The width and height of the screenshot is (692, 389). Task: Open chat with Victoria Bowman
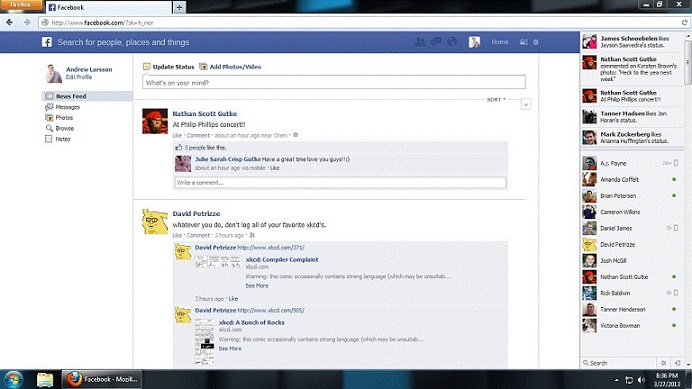click(x=632, y=325)
